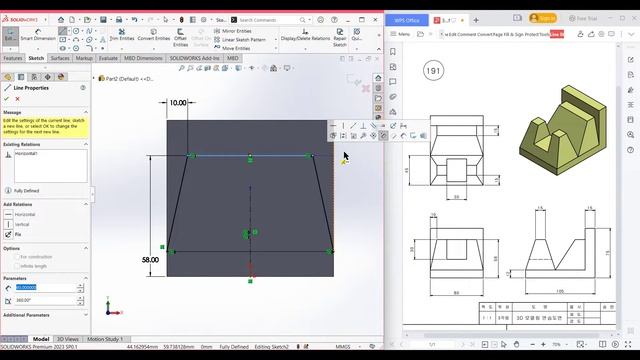Open the FeatureManager design tree tab
This screenshot has height=360, width=640.
coord(8,77)
